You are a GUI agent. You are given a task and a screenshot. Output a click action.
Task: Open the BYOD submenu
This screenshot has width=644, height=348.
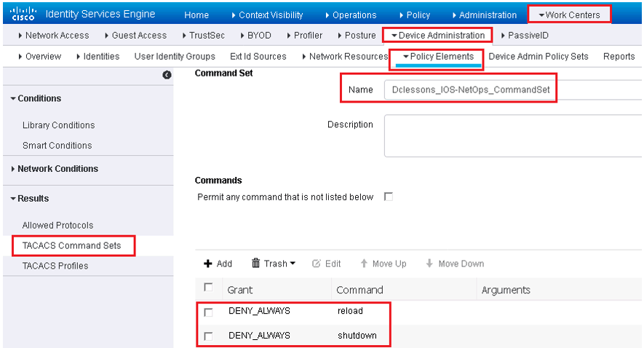coord(255,36)
